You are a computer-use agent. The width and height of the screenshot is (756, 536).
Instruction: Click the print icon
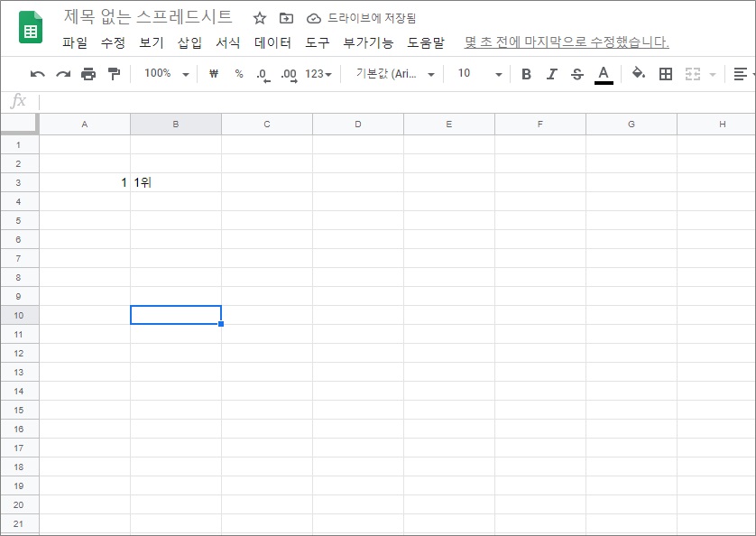click(x=88, y=74)
